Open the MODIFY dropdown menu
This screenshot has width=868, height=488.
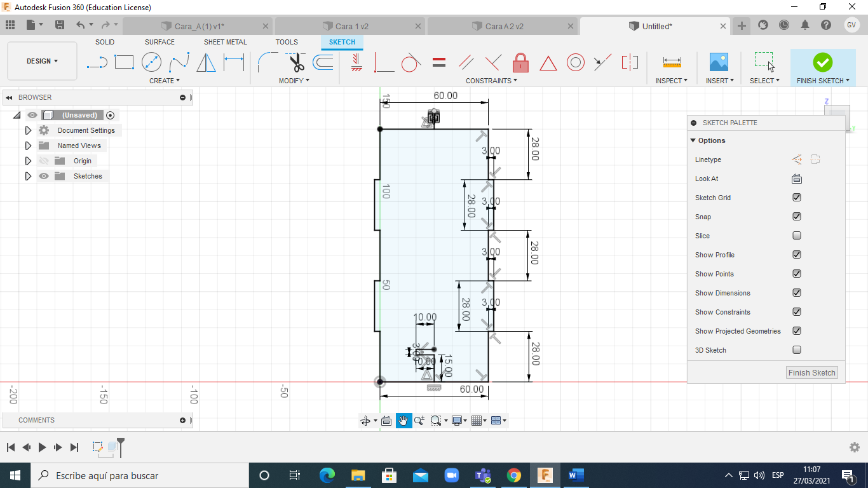tap(294, 81)
